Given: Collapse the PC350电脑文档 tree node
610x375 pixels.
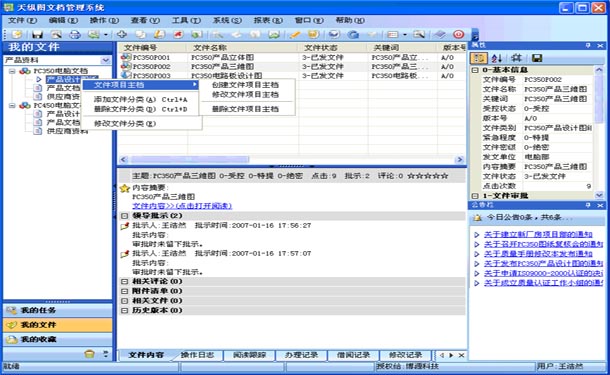Looking at the screenshot, I should coord(12,71).
